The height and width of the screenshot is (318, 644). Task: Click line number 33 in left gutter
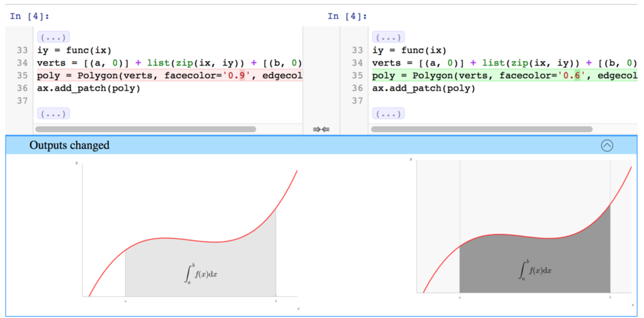tap(22, 51)
